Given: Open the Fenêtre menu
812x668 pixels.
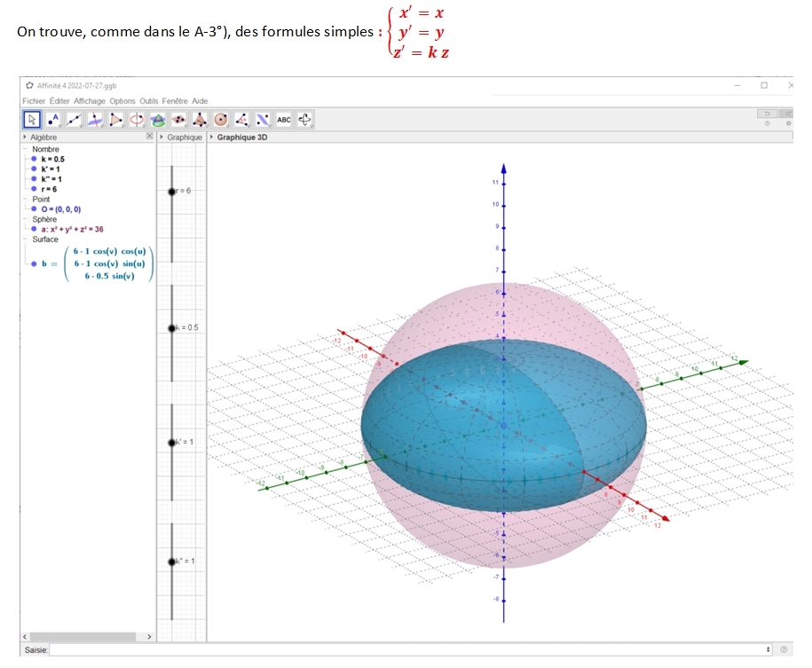Looking at the screenshot, I should (175, 101).
